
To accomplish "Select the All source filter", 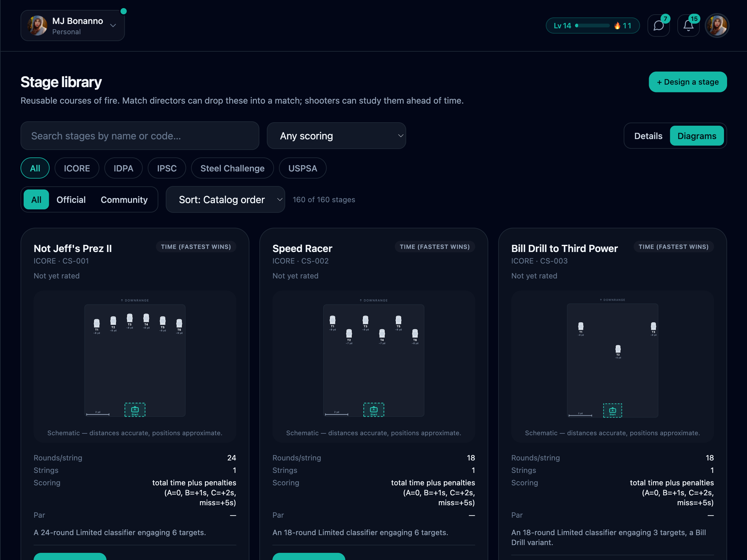I will pos(36,200).
